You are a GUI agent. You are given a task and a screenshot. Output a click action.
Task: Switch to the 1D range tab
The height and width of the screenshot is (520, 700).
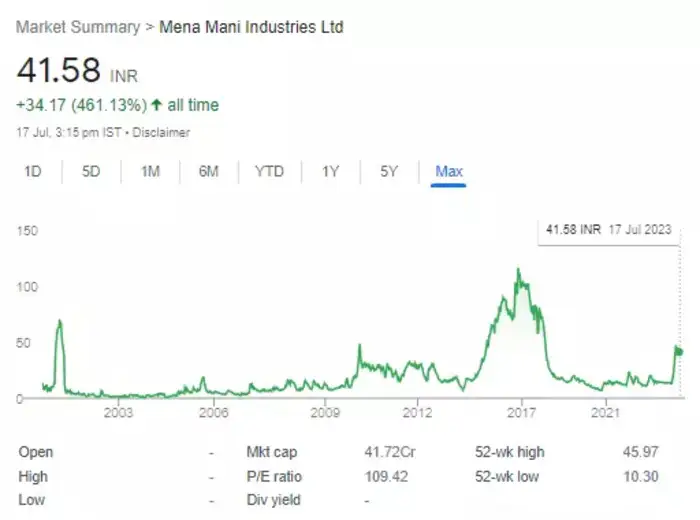tap(32, 172)
